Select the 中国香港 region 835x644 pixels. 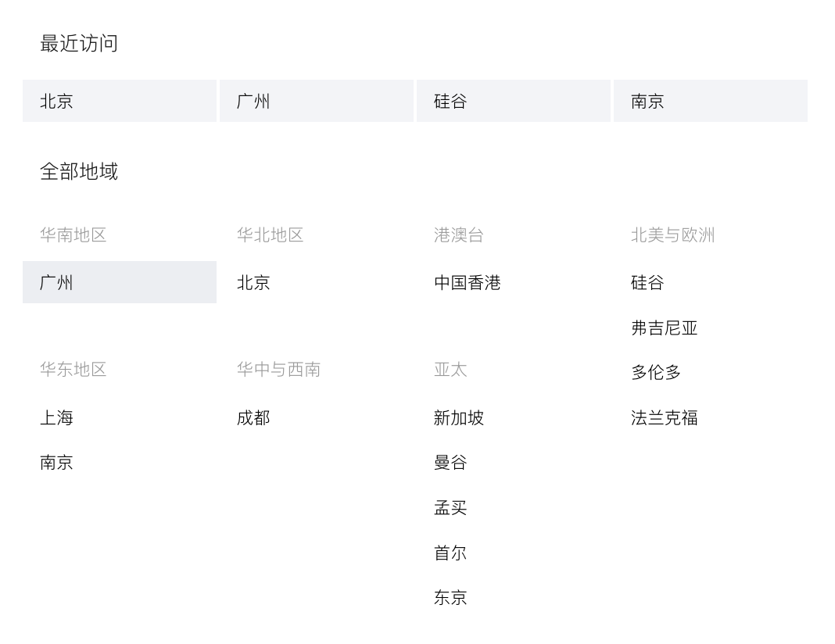click(468, 282)
